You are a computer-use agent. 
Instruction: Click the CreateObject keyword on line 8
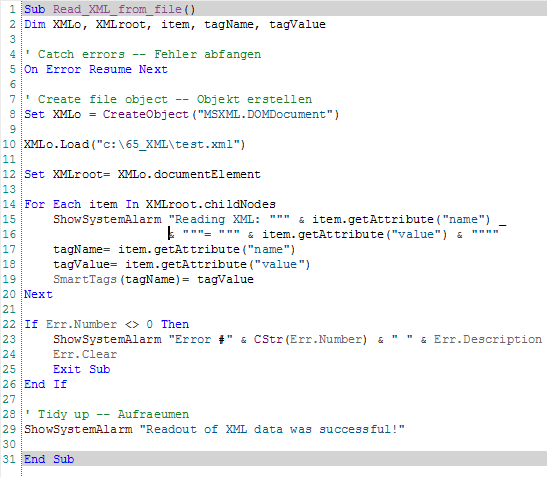click(x=145, y=114)
